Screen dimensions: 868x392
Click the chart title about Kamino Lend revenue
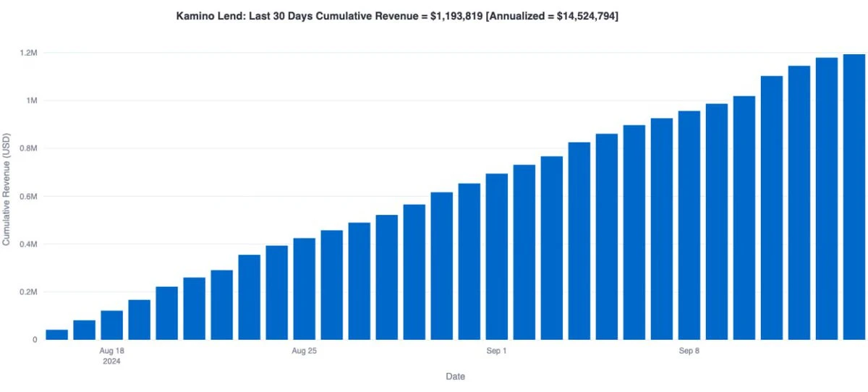coord(397,15)
